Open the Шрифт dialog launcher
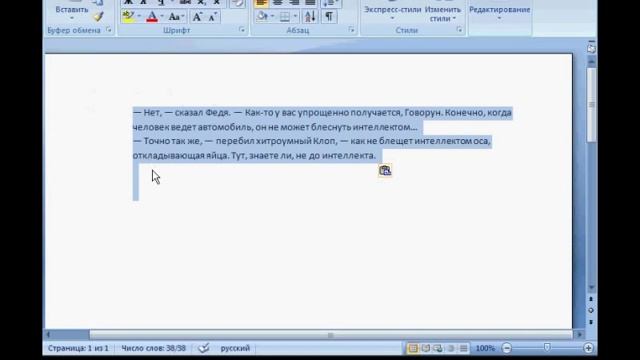Viewport: 640px width, 360px height. pyautogui.click(x=242, y=30)
